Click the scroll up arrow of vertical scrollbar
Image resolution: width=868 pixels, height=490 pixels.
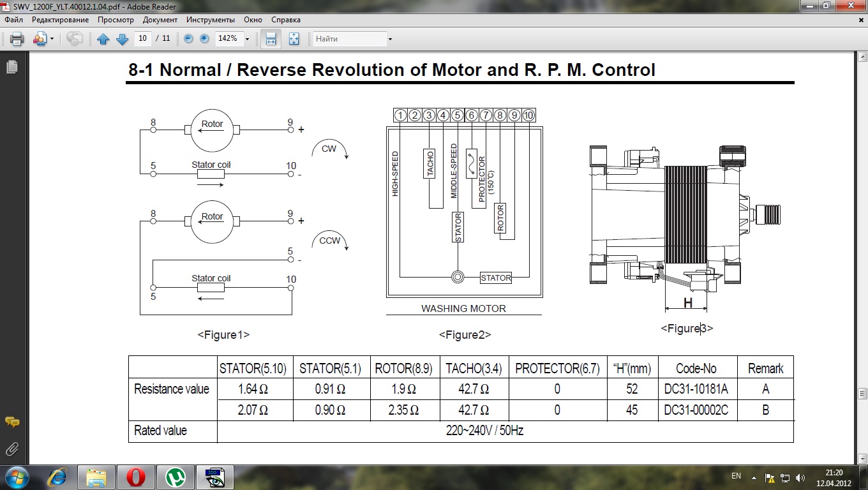coord(862,57)
